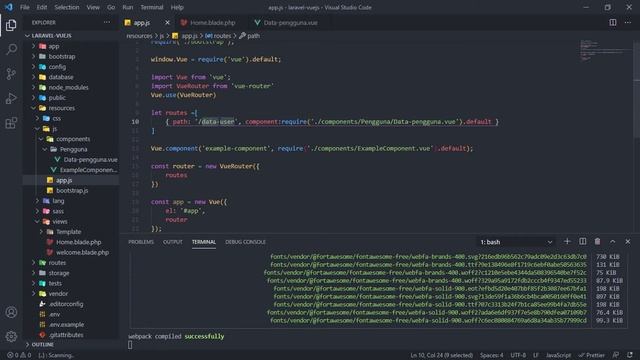Open the Edit menu
The image size is (640, 360).
(x=42, y=7)
